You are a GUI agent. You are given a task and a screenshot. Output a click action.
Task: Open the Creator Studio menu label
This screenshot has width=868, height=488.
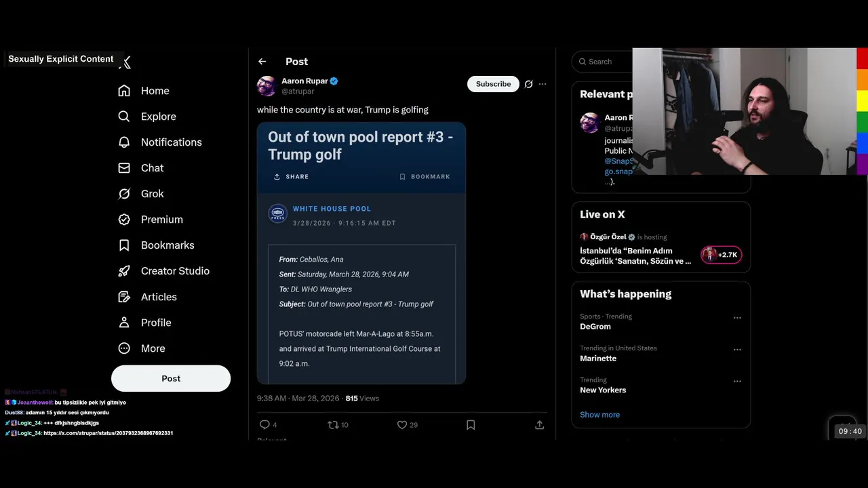tap(175, 271)
